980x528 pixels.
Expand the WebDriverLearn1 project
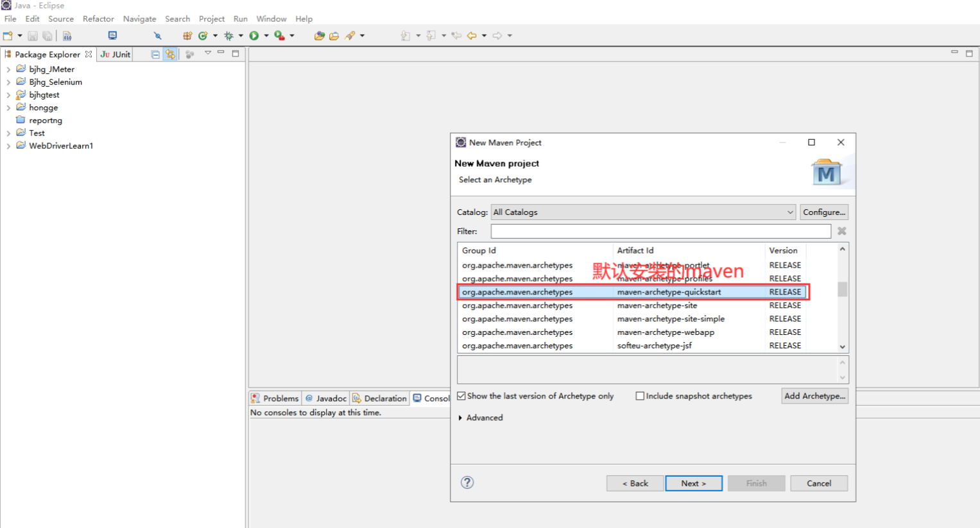click(x=8, y=146)
